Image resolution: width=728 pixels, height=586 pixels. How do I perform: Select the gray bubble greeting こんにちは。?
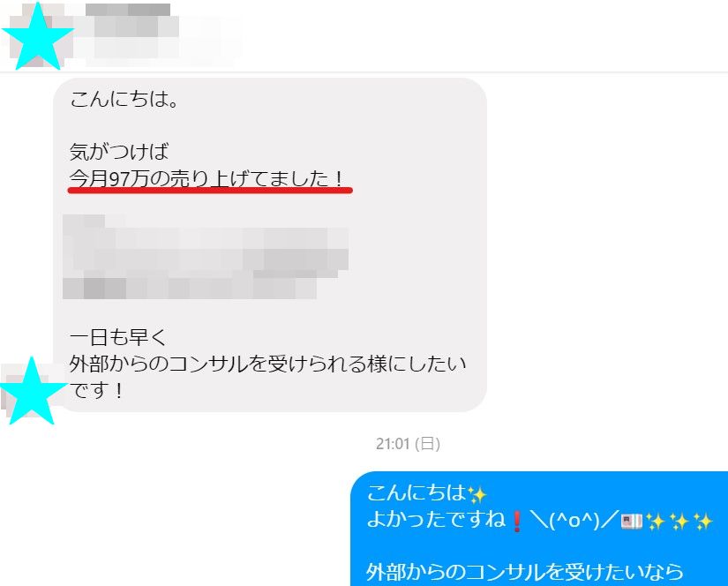pos(124,99)
